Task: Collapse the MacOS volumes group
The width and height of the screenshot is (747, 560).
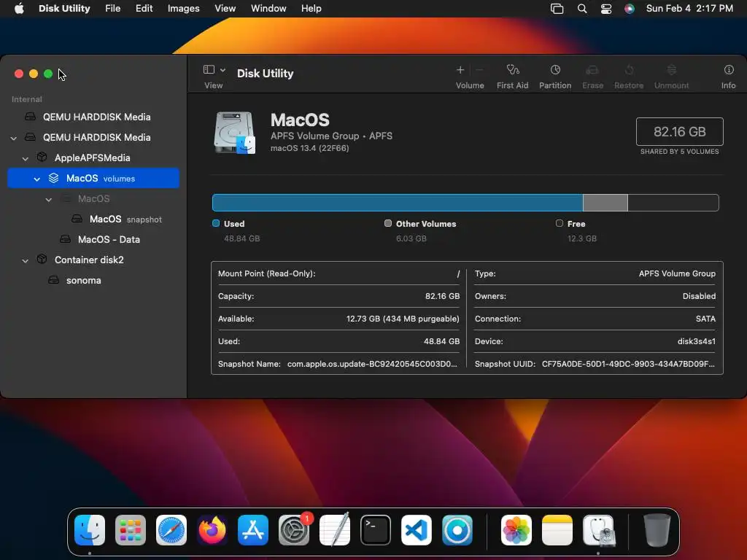Action: click(x=36, y=179)
